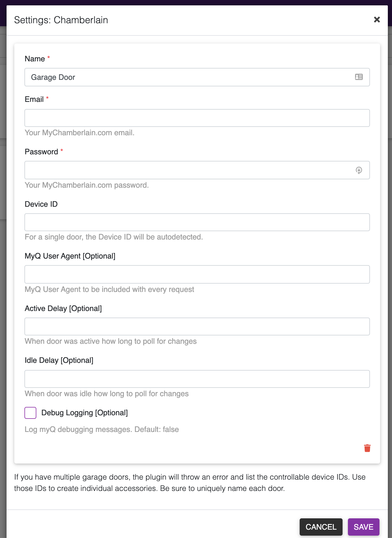Screen dimensions: 392x538
Task: Toggle the Debug Logging checkbox
Action: click(x=30, y=413)
